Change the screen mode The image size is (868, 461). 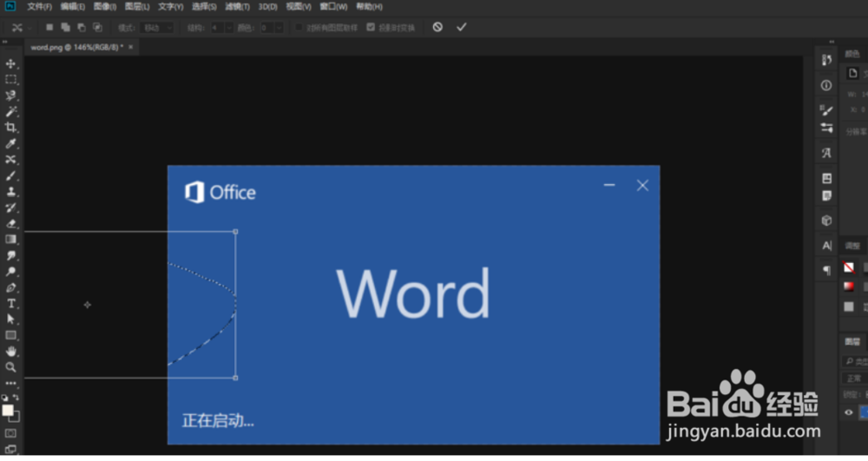(x=10, y=449)
